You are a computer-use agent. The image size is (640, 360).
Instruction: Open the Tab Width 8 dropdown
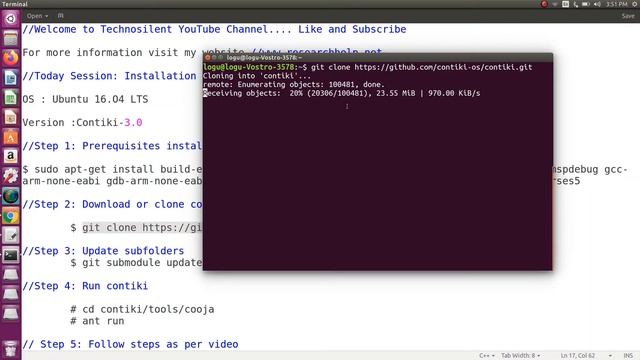click(520, 356)
